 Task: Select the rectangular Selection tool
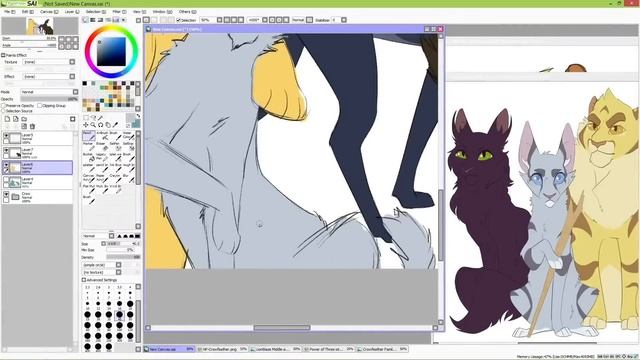(x=86, y=118)
